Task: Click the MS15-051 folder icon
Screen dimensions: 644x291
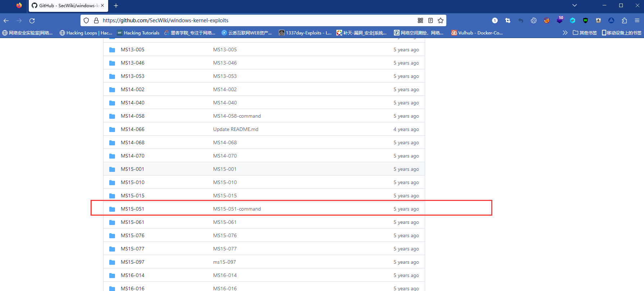Action: point(112,209)
